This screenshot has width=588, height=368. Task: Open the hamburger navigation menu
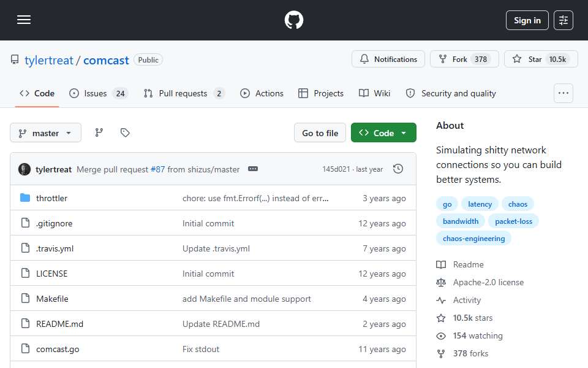pos(24,20)
